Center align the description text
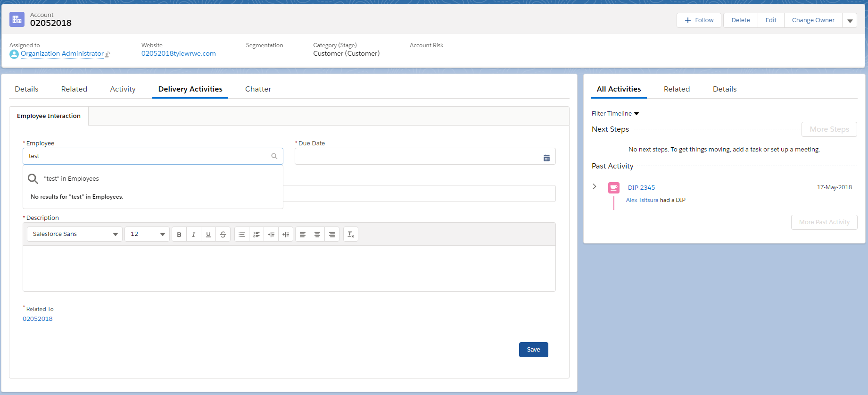This screenshot has width=868, height=395. click(317, 235)
